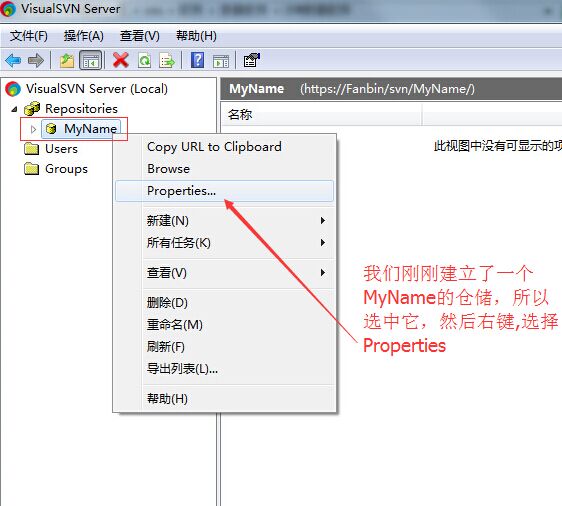Image resolution: width=562 pixels, height=506 pixels.
Task: Click the VisualSVN Server logo in title bar
Action: click(8, 9)
